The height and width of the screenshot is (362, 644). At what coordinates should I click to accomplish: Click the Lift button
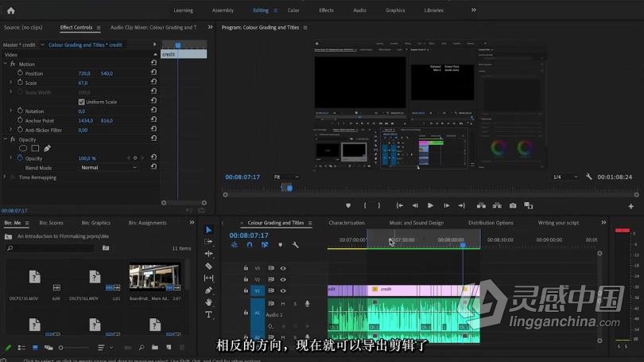point(481,205)
